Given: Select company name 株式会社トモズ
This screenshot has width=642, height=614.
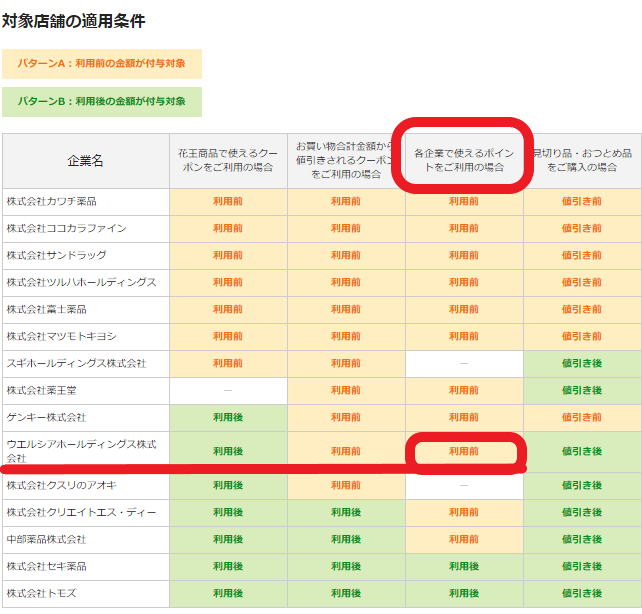Looking at the screenshot, I should [x=41, y=594].
